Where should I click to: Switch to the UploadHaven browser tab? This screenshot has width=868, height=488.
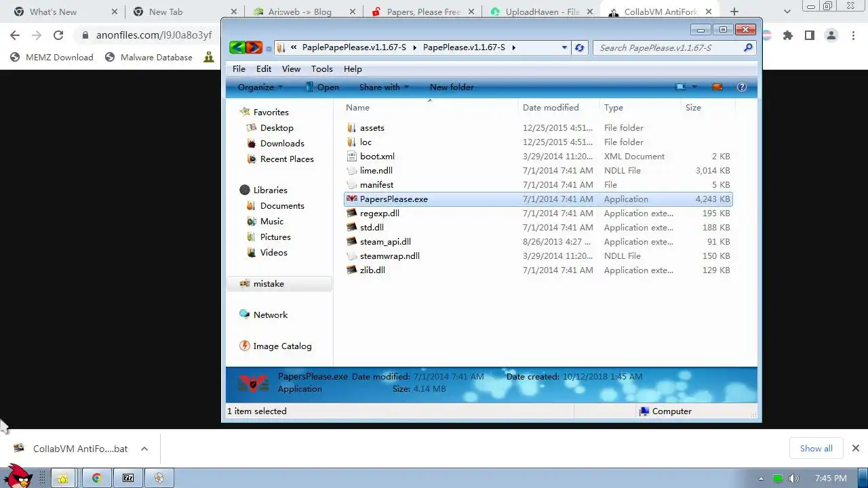click(542, 12)
